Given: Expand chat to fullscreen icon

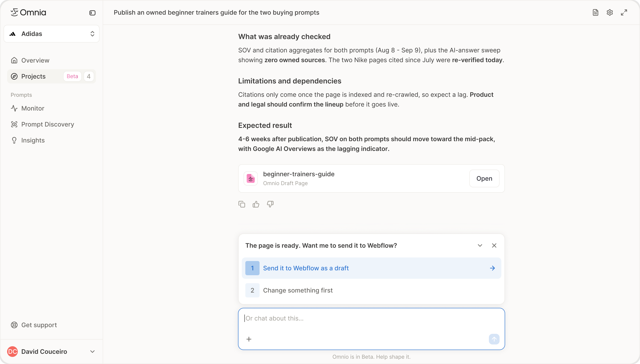Looking at the screenshot, I should 624,12.
